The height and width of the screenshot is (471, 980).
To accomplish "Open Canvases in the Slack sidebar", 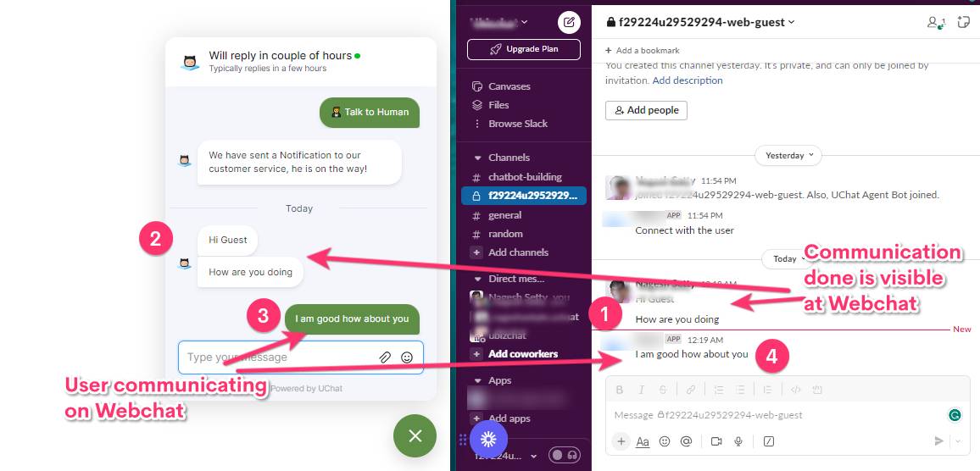I will 509,86.
